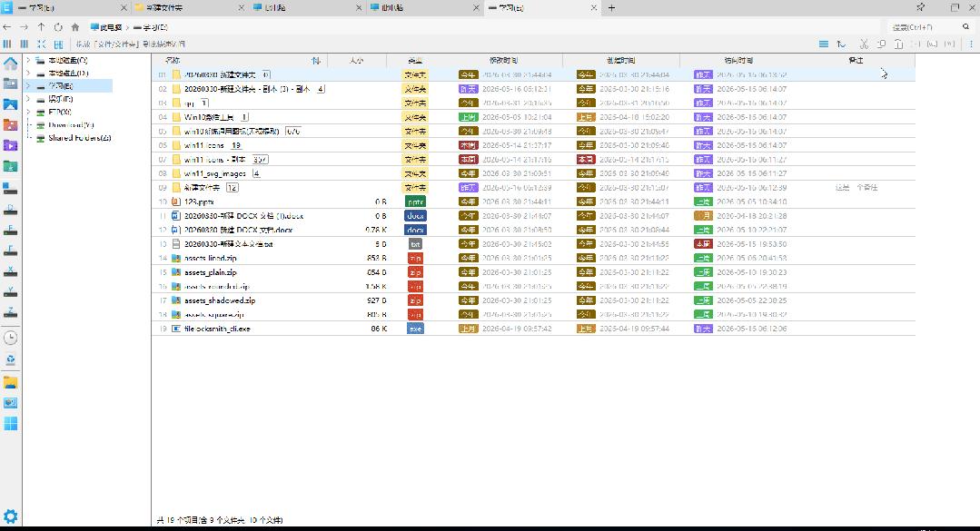980x531 pixels.
Task: Open the D drive sidebar shortcut icon
Action: click(11, 209)
